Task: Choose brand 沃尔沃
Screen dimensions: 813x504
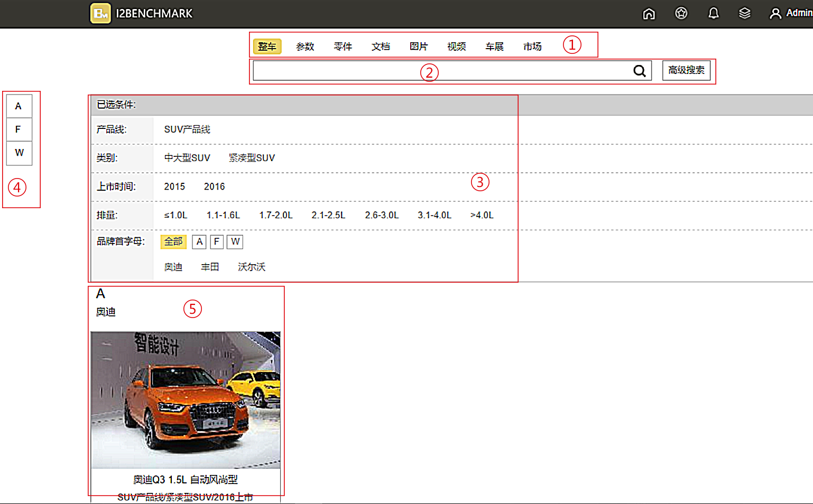Action: 252,267
